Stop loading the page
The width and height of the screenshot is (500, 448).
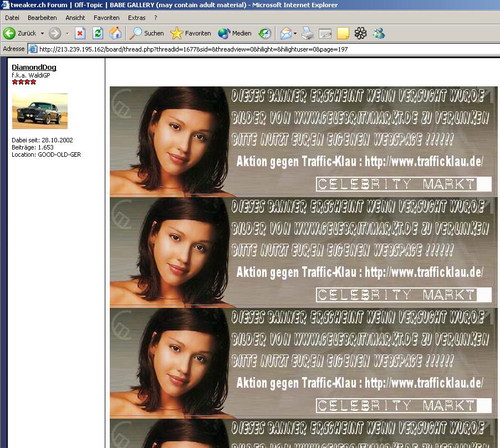pos(80,33)
